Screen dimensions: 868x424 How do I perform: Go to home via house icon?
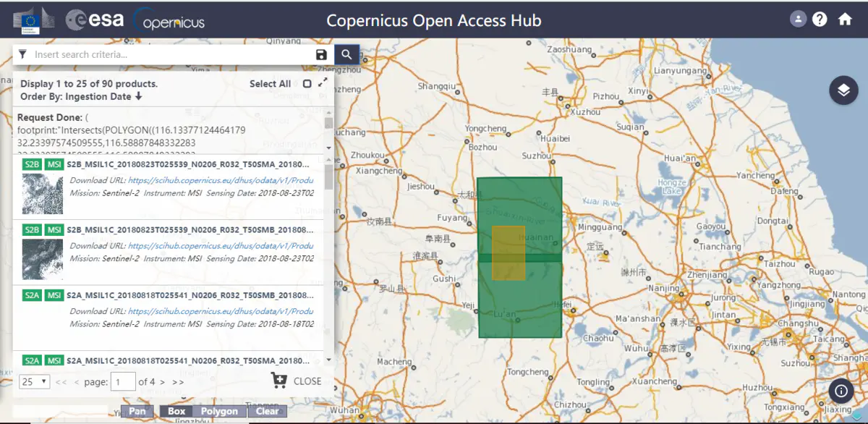pyautogui.click(x=845, y=20)
